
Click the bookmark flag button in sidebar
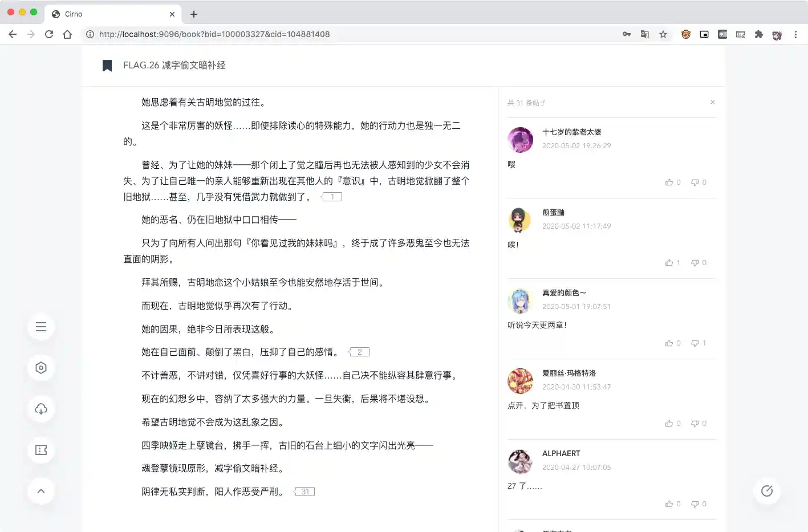[x=41, y=450]
